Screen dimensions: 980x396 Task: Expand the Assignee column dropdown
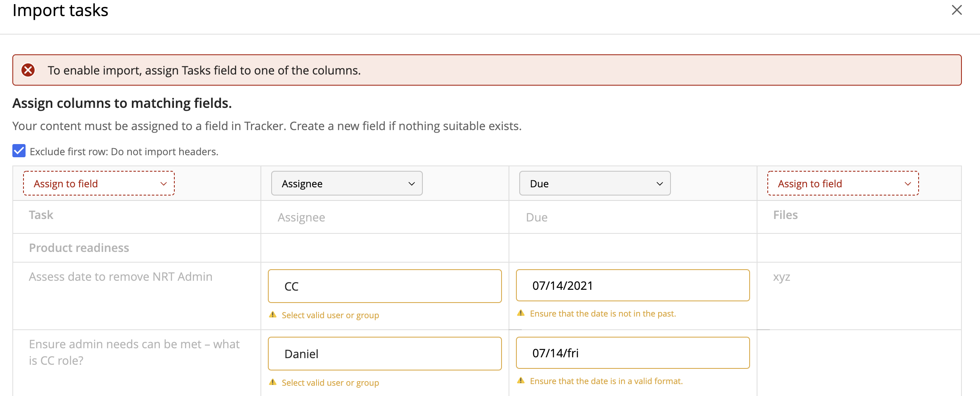point(347,184)
